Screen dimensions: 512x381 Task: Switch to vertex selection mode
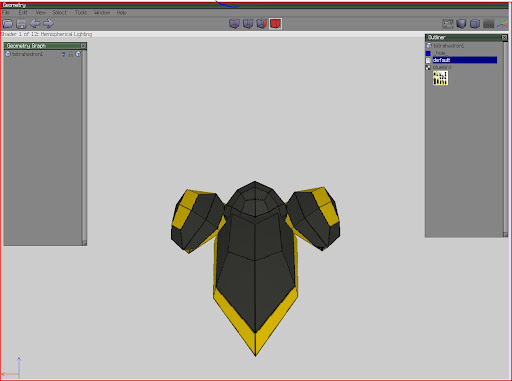point(234,24)
